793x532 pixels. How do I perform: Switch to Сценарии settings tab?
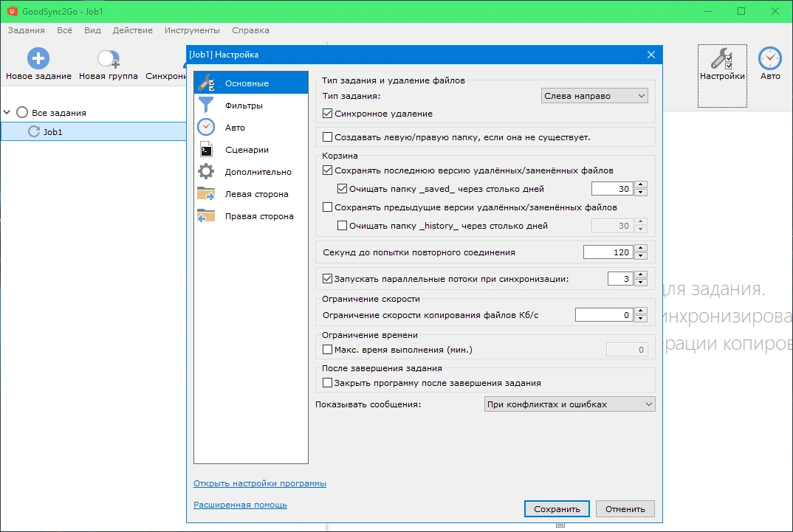(251, 150)
